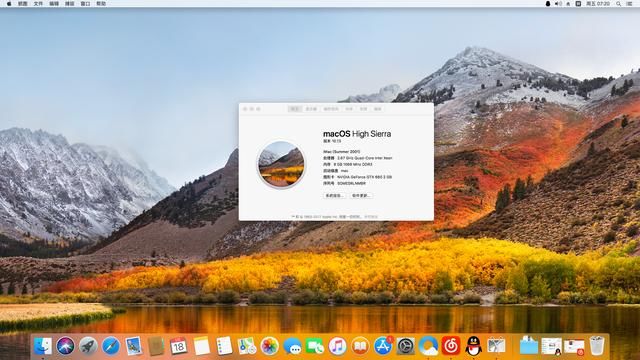Open the 访达 Finder menu
This screenshot has width=640, height=360.
[23, 4]
